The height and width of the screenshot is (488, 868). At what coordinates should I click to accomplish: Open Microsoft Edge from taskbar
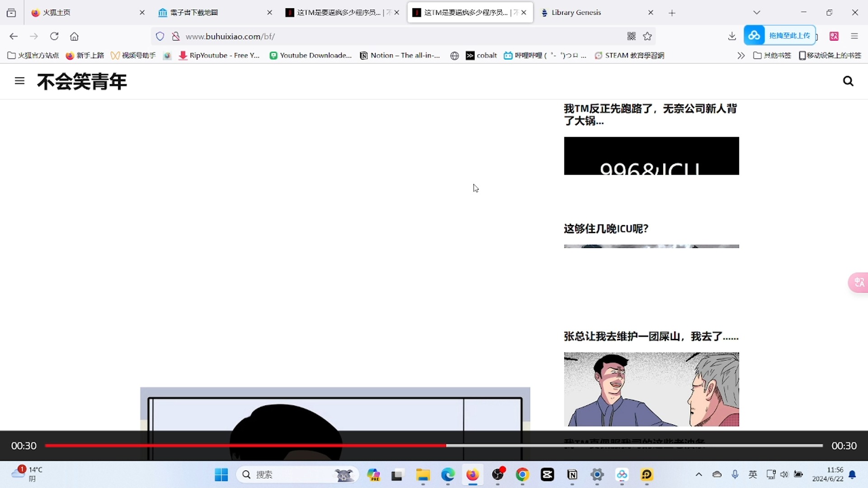tap(448, 474)
